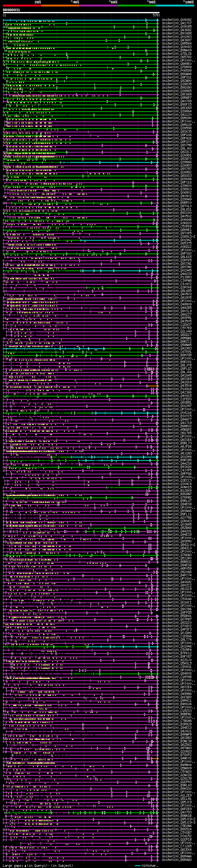Click the UniRef100_B8M4W3 label
This screenshot has height=868, width=197.
point(177,860)
